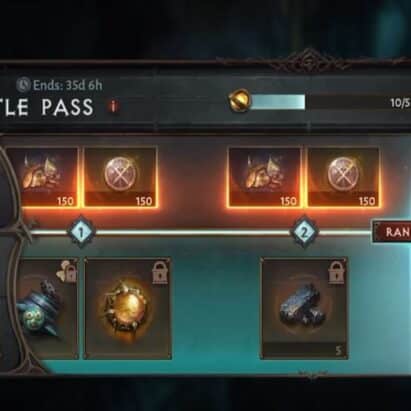
Task: Claim rank 2 gold pile reward 150
Action: click(264, 178)
